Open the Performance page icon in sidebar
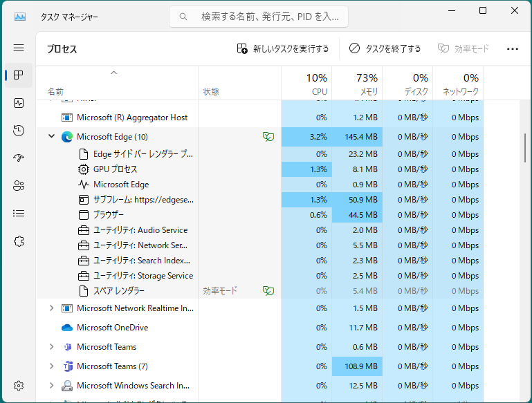 19,103
